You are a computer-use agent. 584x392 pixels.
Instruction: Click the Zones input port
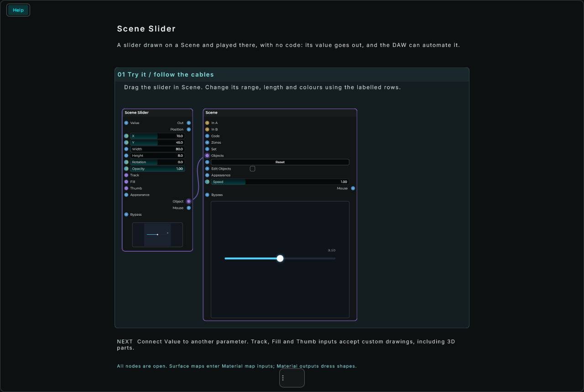click(207, 143)
